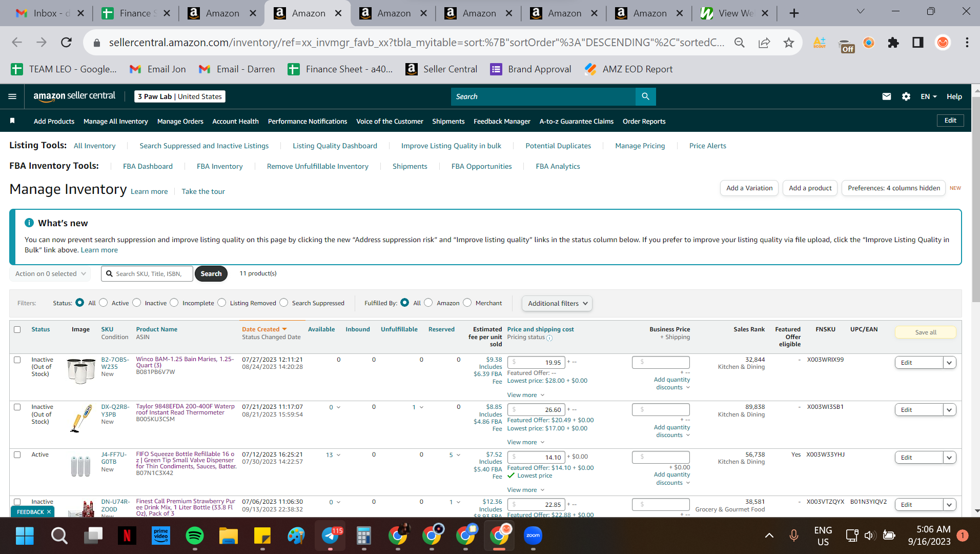Click the pricing status info icon
Screen dimensions: 980x554
click(549, 338)
